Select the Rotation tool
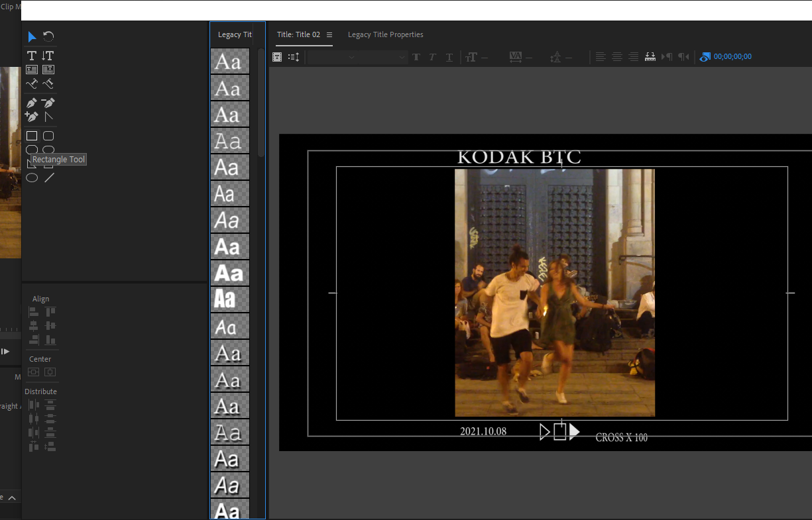Viewport: 812px width, 520px height. tap(48, 36)
